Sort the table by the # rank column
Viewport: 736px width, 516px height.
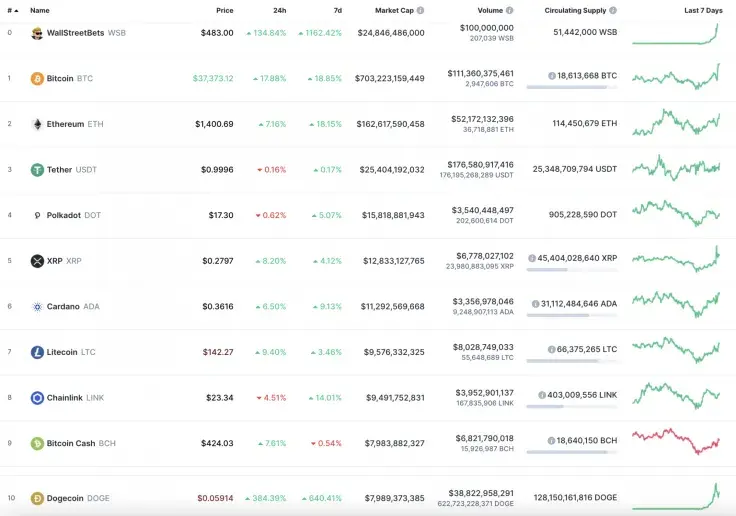[x=12, y=10]
